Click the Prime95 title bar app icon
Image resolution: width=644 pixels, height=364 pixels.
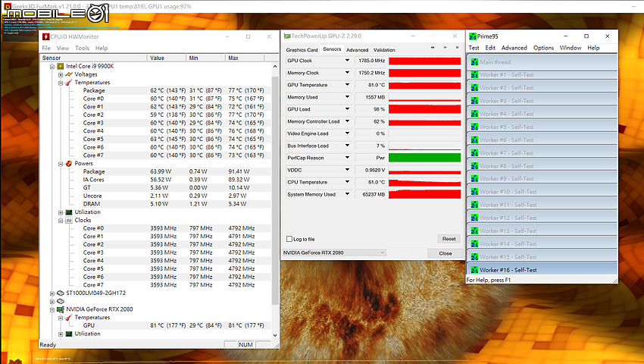click(x=473, y=36)
